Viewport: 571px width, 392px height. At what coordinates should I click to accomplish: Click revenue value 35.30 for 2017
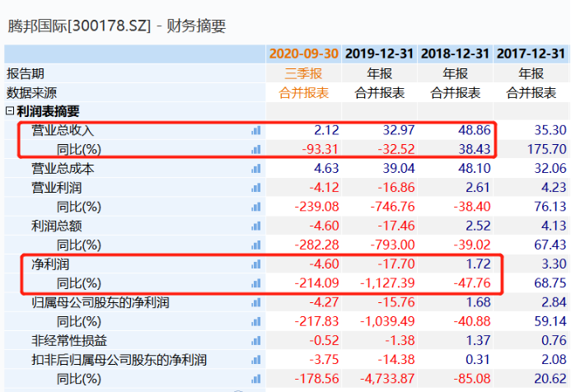click(550, 130)
